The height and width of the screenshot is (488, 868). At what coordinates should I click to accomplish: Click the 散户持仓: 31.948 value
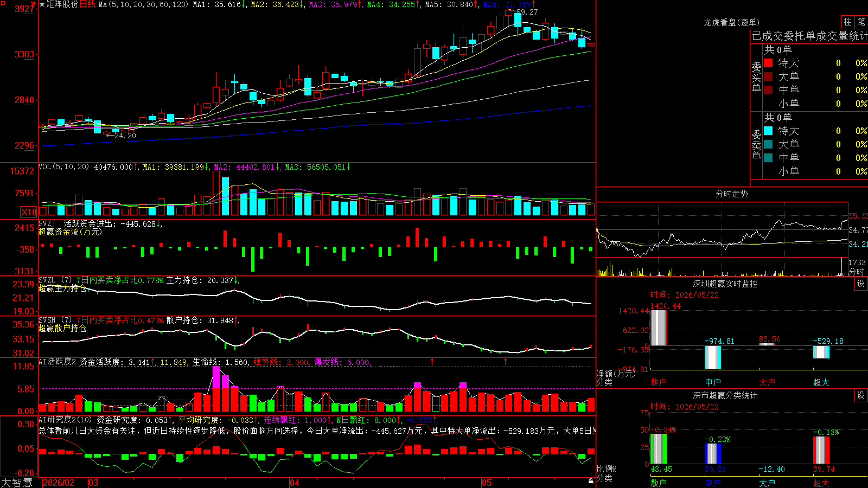pyautogui.click(x=200, y=320)
